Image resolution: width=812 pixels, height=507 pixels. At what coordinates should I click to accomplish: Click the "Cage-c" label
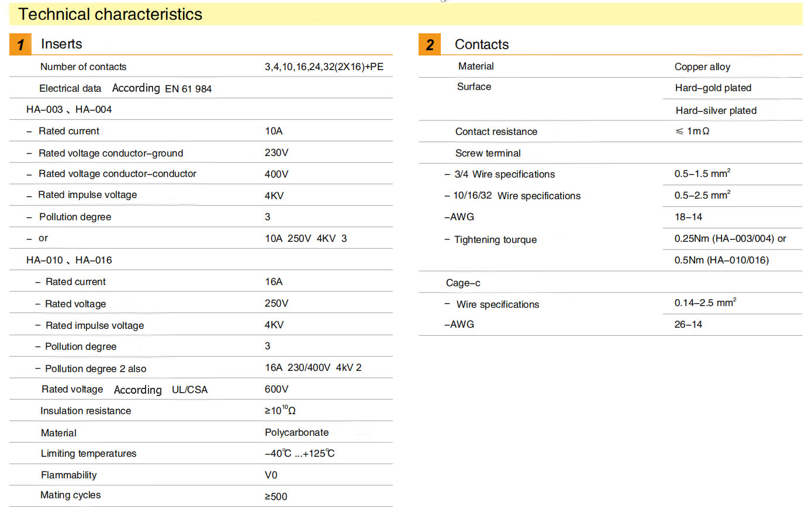point(463,283)
